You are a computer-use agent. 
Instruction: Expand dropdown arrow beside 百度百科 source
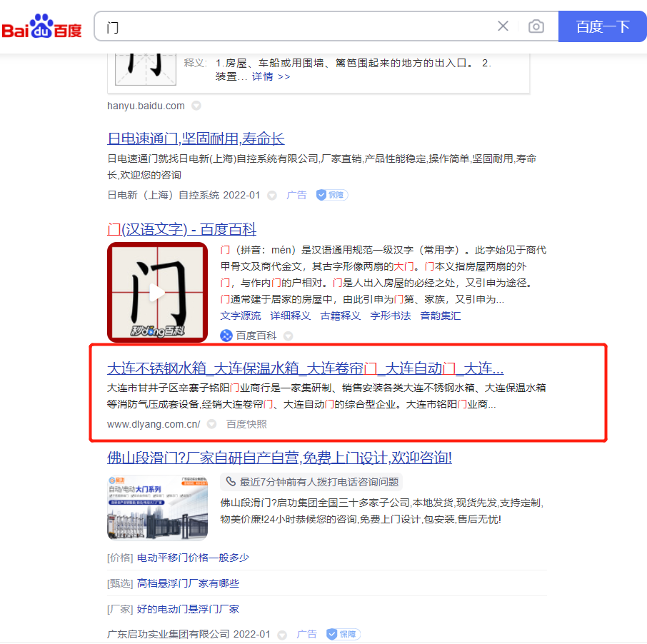(x=289, y=336)
